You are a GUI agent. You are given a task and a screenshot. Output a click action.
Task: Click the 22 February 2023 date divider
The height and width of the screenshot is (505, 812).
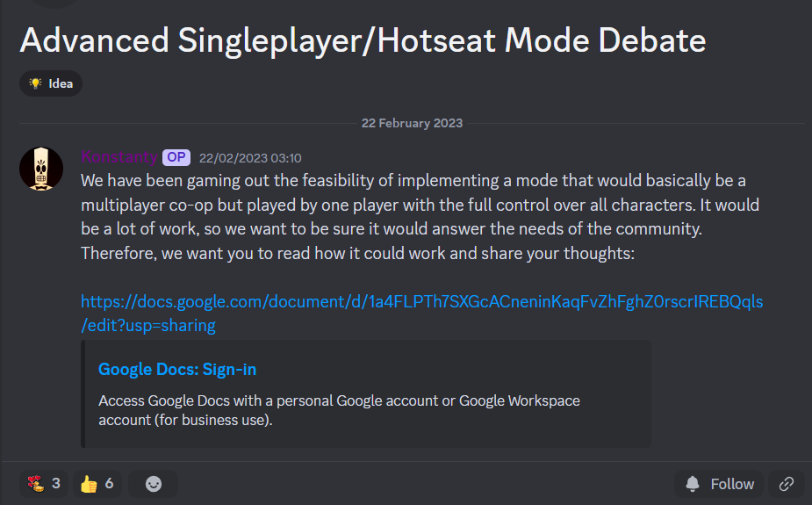click(x=412, y=123)
